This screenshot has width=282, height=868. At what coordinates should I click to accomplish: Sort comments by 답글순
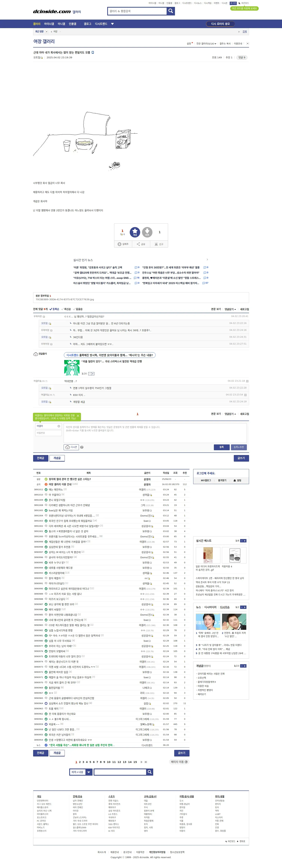click(x=78, y=309)
